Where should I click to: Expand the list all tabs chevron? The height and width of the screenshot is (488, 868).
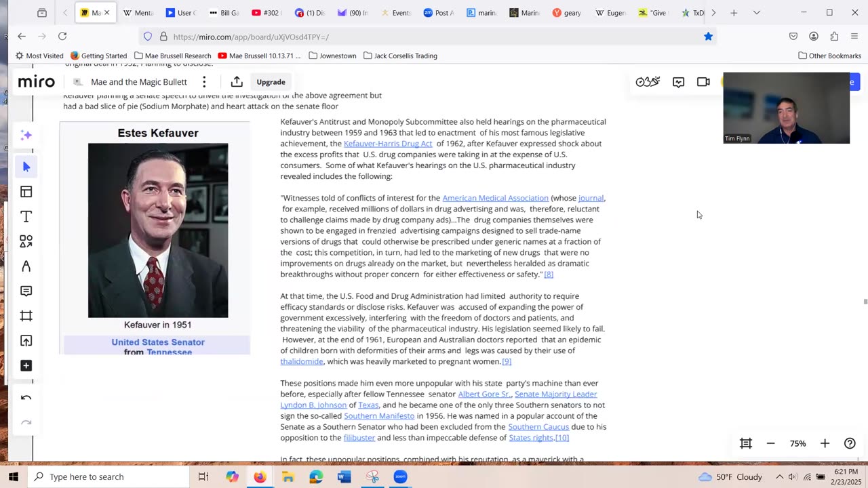tap(757, 13)
